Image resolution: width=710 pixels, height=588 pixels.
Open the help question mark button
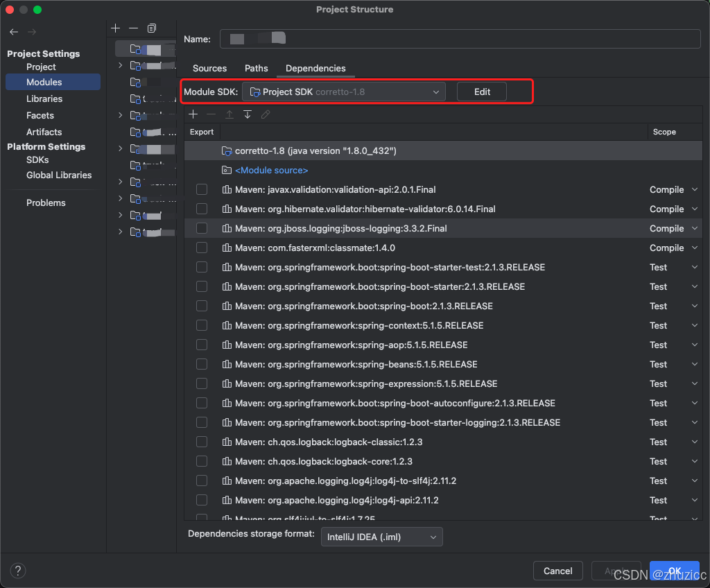coord(18,571)
